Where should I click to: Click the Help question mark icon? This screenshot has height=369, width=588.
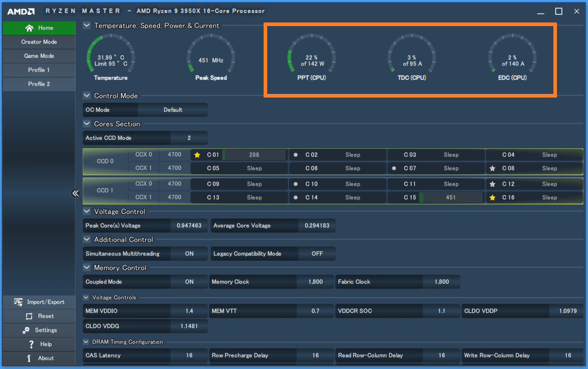point(31,344)
